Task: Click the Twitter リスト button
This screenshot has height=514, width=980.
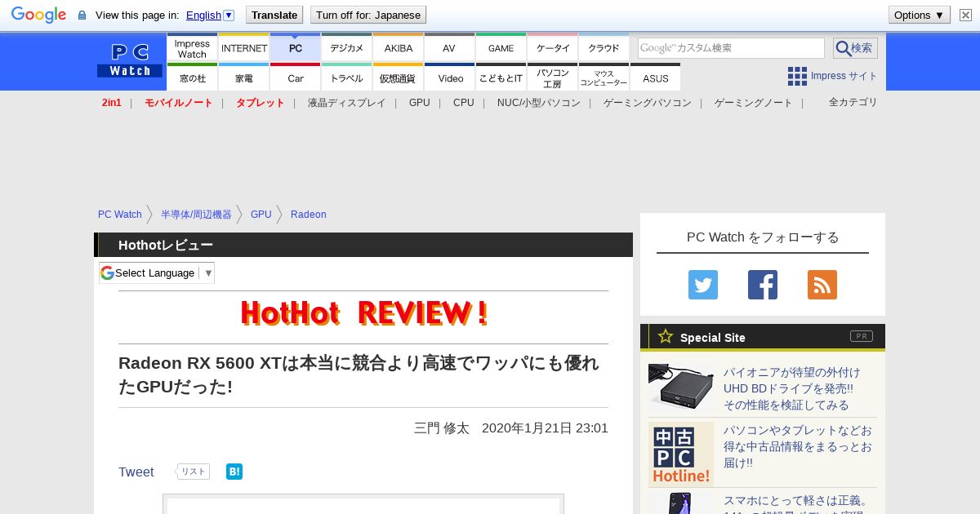Action: 193,472
